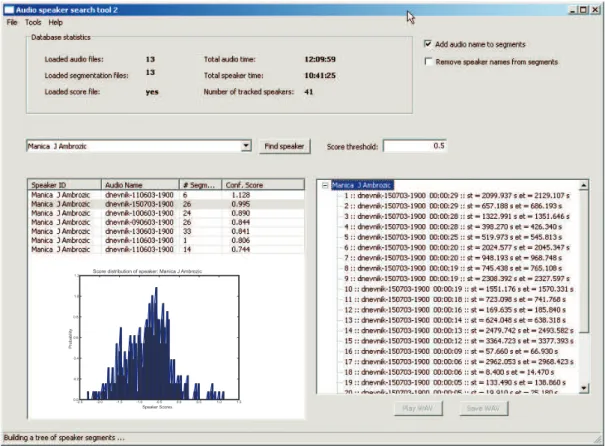Select row with score 1.128
The width and height of the screenshot is (605, 446).
166,195
